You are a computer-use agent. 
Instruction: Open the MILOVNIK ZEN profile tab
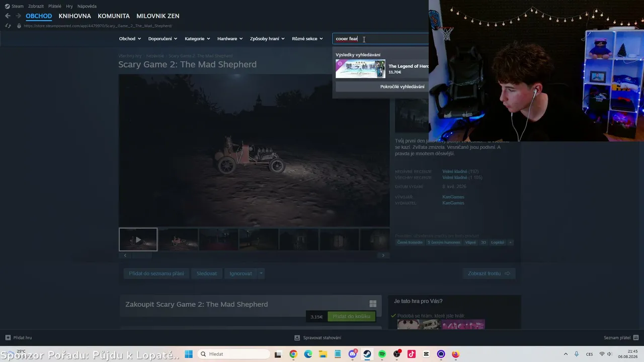[x=158, y=16]
